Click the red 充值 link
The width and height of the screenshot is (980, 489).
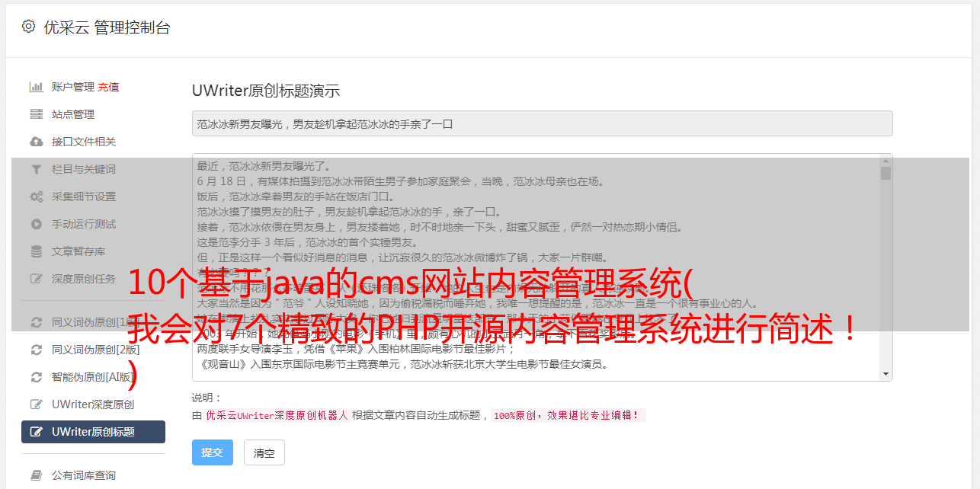point(108,87)
